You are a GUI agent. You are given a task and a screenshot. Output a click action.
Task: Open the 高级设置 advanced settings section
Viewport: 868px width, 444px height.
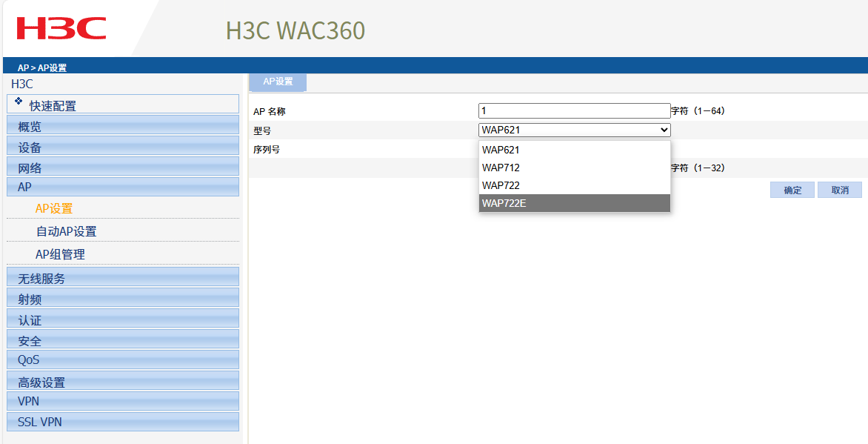[123, 381]
